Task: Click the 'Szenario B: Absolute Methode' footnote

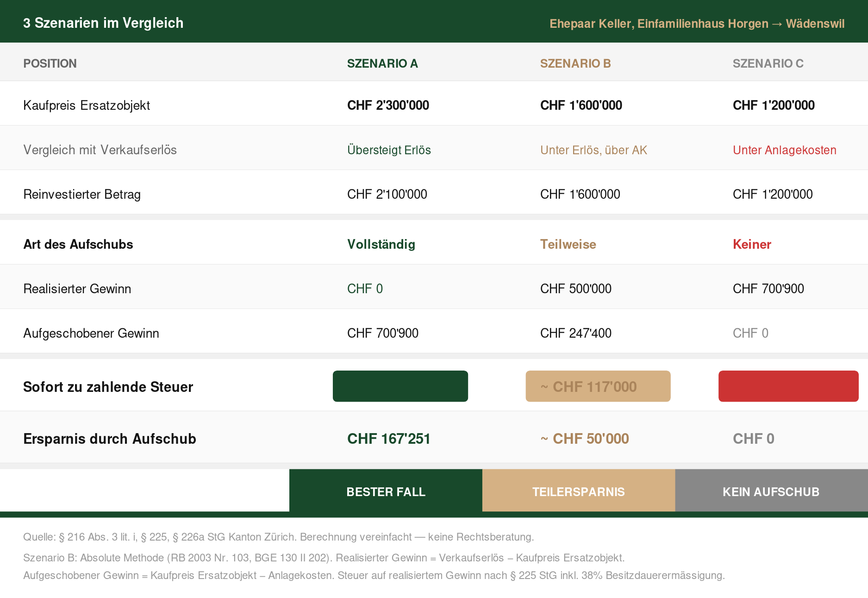Action: pyautogui.click(x=324, y=558)
